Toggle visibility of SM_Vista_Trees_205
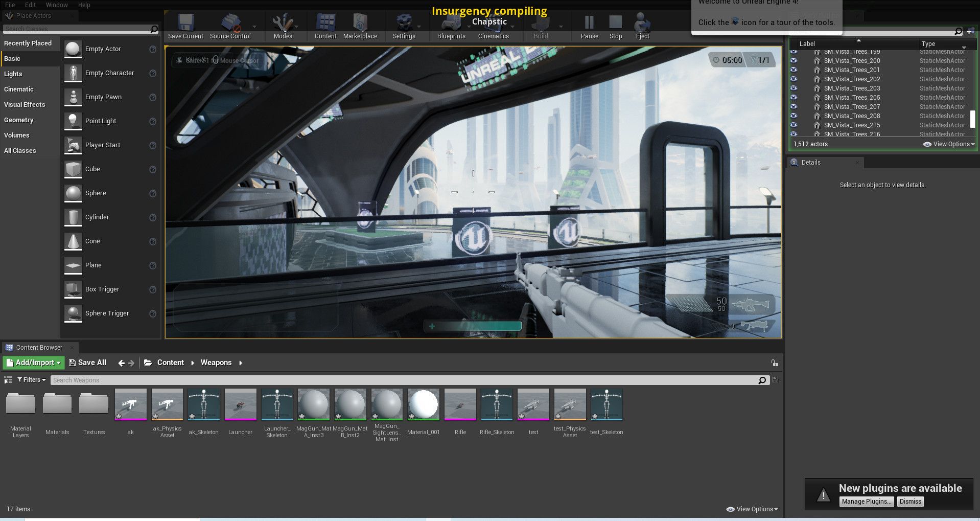This screenshot has height=521, width=980. tap(794, 98)
